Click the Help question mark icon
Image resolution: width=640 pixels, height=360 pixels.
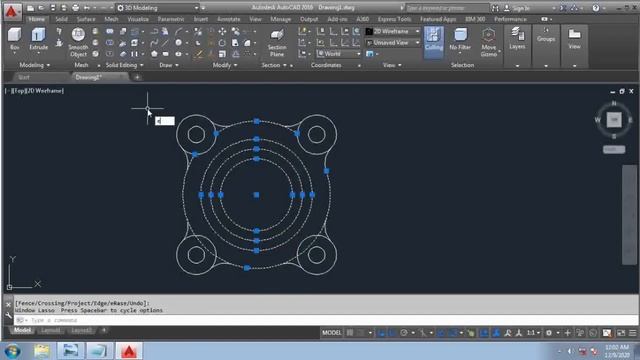(596, 8)
